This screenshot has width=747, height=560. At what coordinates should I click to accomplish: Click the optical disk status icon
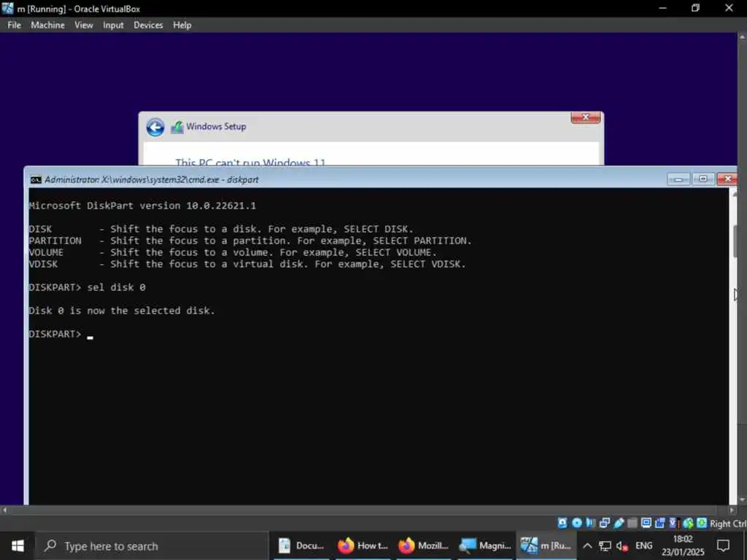tap(576, 523)
